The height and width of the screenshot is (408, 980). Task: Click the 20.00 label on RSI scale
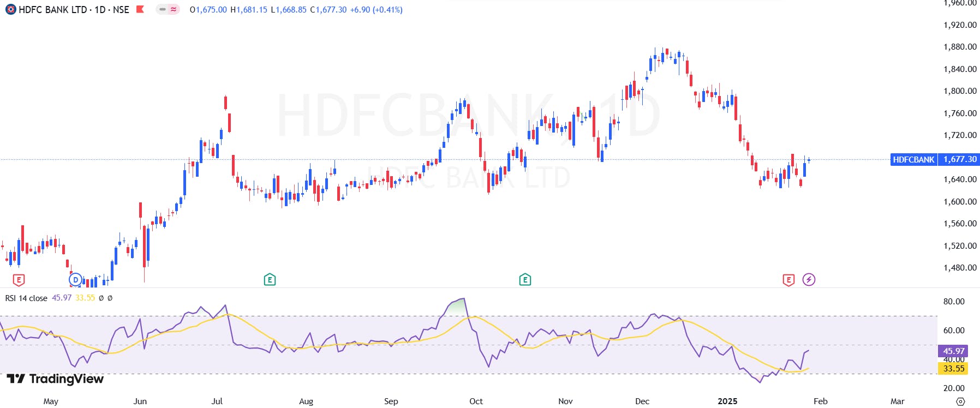coord(954,388)
